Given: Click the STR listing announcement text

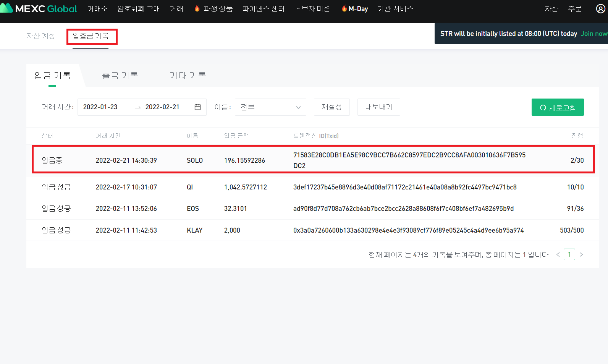Looking at the screenshot, I should click(509, 34).
